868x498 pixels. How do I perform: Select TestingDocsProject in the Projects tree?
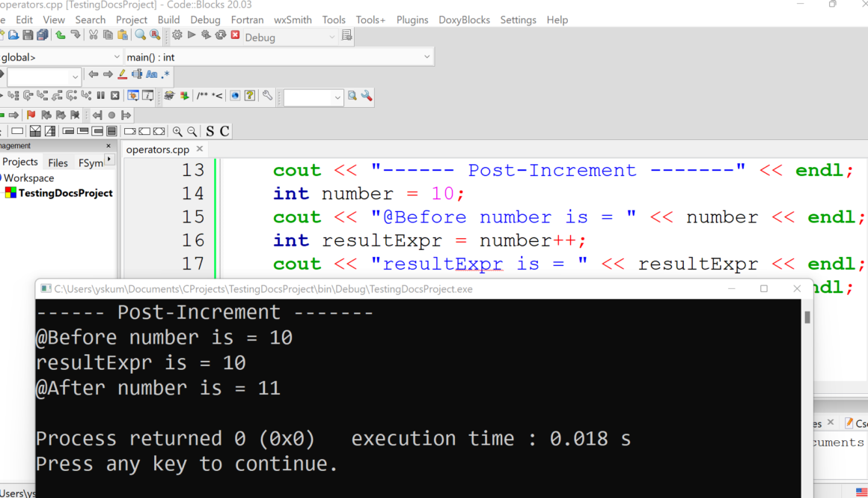64,192
